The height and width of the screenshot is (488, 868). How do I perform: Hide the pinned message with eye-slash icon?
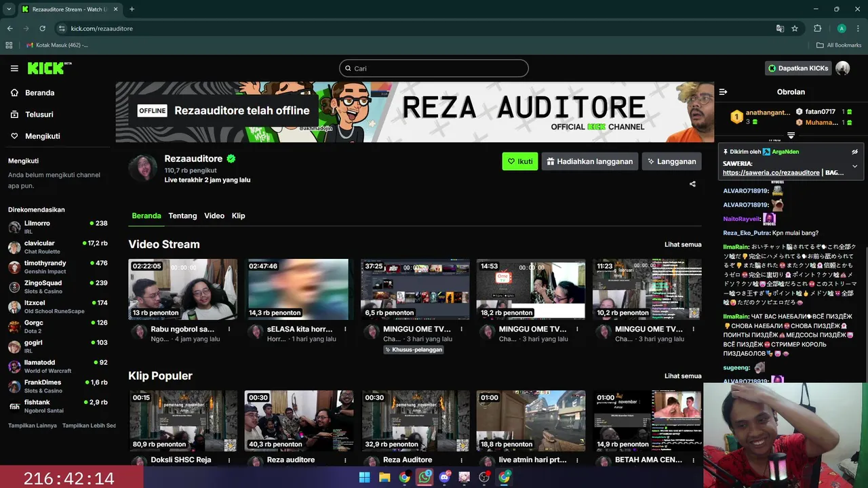click(x=854, y=152)
